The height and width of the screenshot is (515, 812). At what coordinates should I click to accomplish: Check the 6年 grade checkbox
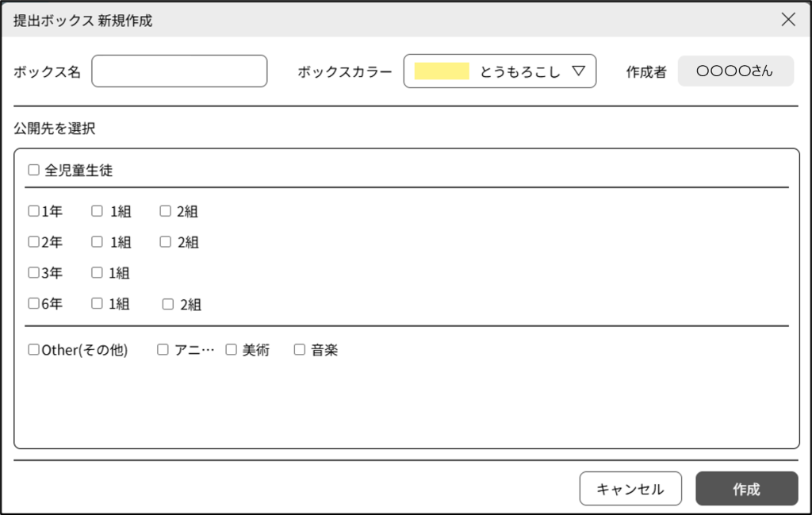(33, 303)
